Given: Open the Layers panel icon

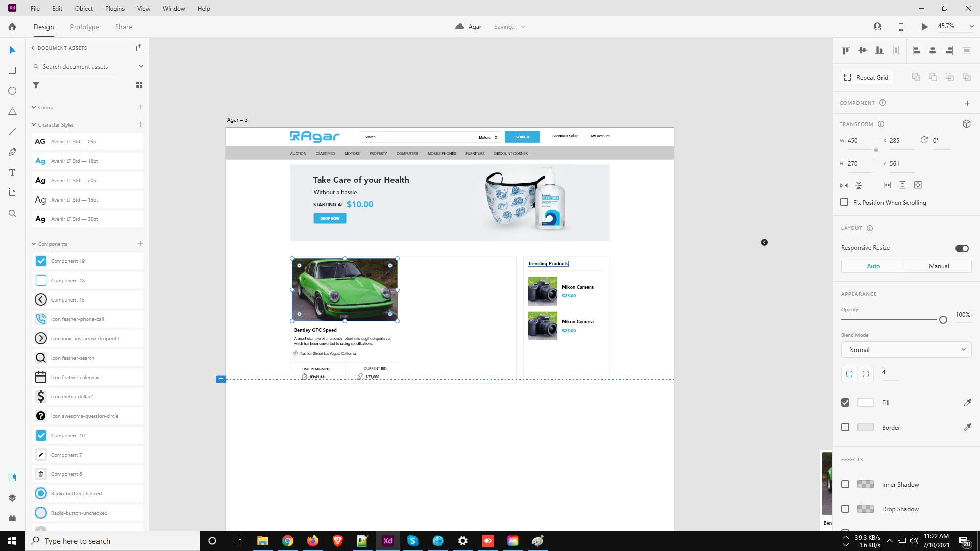Looking at the screenshot, I should [x=12, y=498].
